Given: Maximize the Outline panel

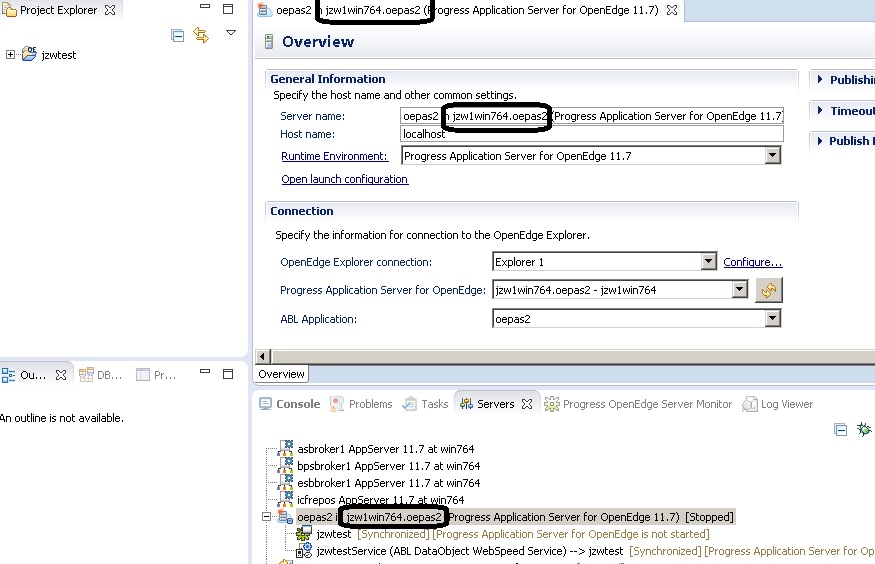Looking at the screenshot, I should coord(228,374).
